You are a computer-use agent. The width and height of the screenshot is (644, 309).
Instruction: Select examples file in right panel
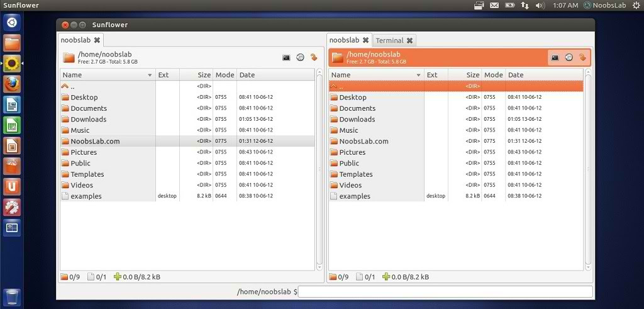pos(456,196)
